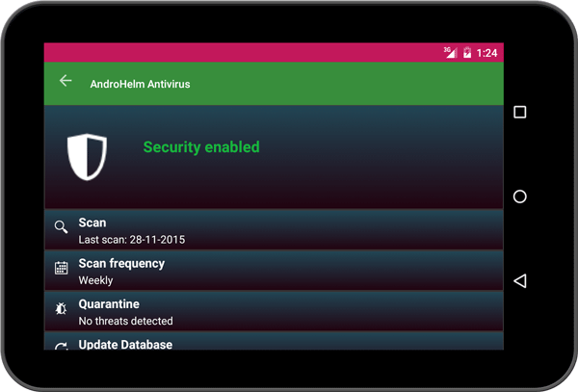Image resolution: width=578 pixels, height=392 pixels.
Task: Tap the 3G signal strength indicator
Action: pos(450,52)
